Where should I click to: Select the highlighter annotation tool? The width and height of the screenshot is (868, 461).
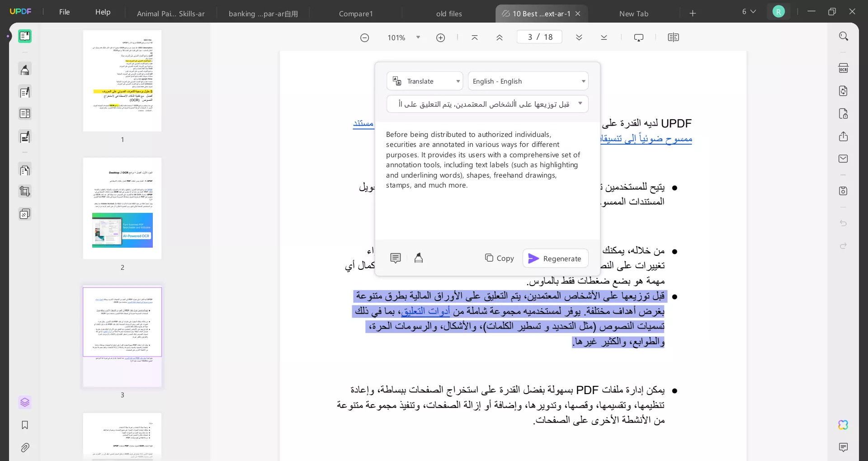click(x=25, y=70)
